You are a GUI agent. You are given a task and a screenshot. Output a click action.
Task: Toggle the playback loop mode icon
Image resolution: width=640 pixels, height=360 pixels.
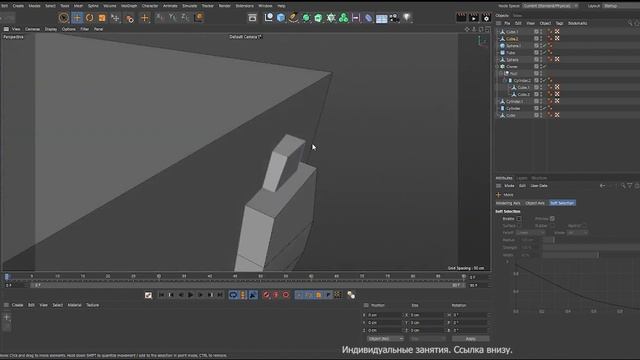[x=233, y=295]
